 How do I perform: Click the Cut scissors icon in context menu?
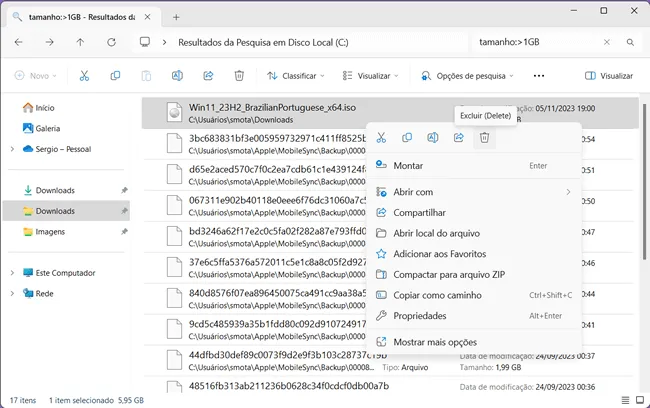point(381,138)
